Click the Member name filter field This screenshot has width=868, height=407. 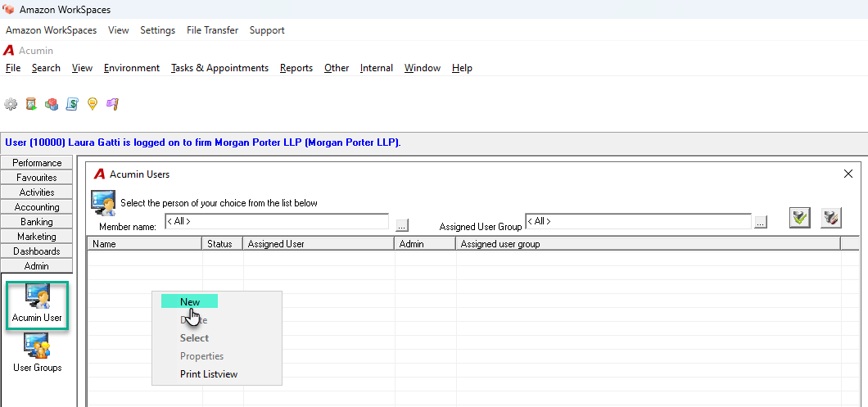277,221
